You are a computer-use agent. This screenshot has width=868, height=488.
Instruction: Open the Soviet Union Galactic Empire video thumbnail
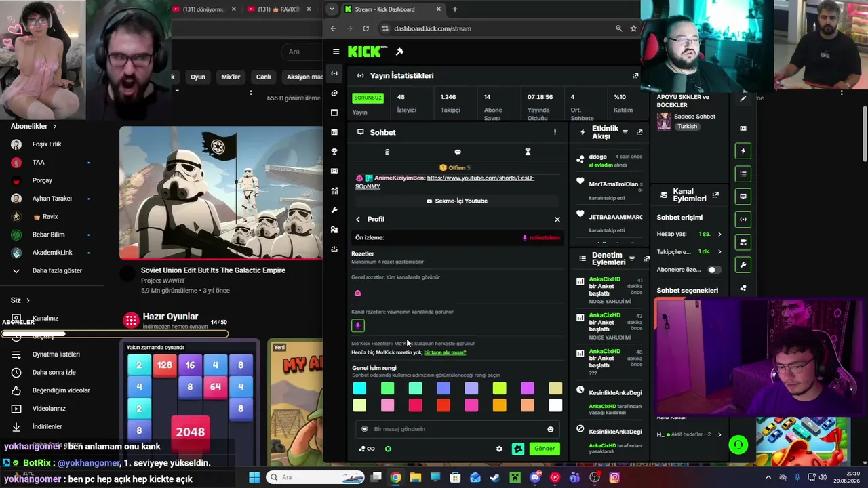[x=221, y=193]
